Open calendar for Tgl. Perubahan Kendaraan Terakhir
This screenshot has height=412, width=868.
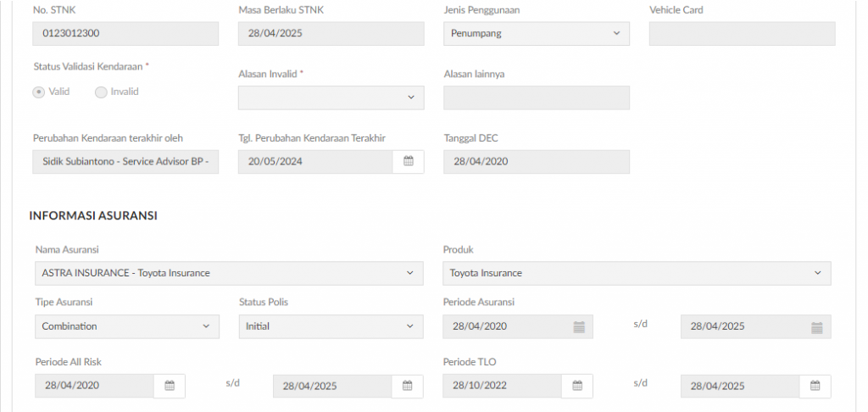[x=409, y=162]
